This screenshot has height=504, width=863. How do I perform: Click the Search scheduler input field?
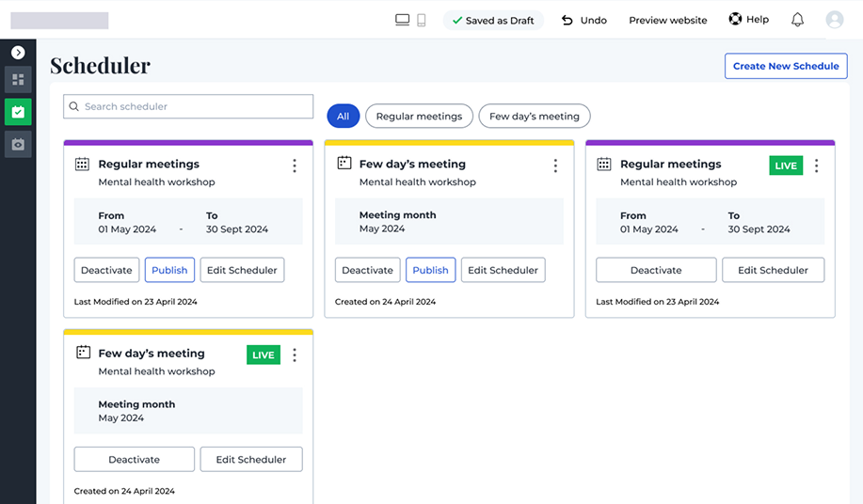tap(188, 106)
